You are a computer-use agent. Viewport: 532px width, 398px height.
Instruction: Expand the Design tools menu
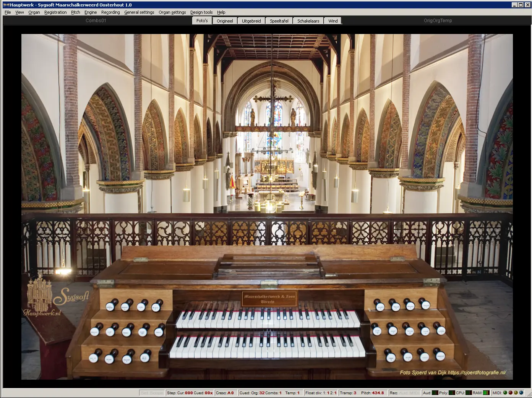201,12
